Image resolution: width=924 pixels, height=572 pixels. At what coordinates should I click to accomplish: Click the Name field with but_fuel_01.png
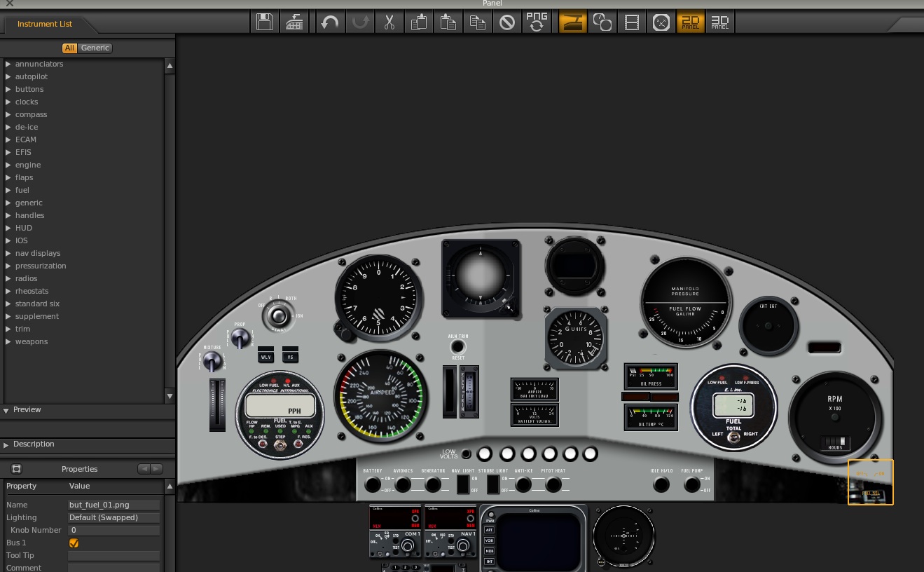click(113, 505)
